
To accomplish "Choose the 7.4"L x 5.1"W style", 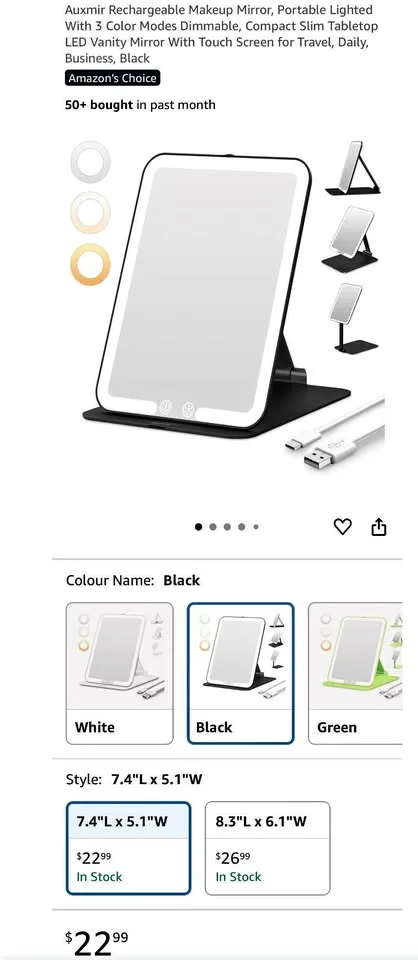I will pyautogui.click(x=129, y=848).
